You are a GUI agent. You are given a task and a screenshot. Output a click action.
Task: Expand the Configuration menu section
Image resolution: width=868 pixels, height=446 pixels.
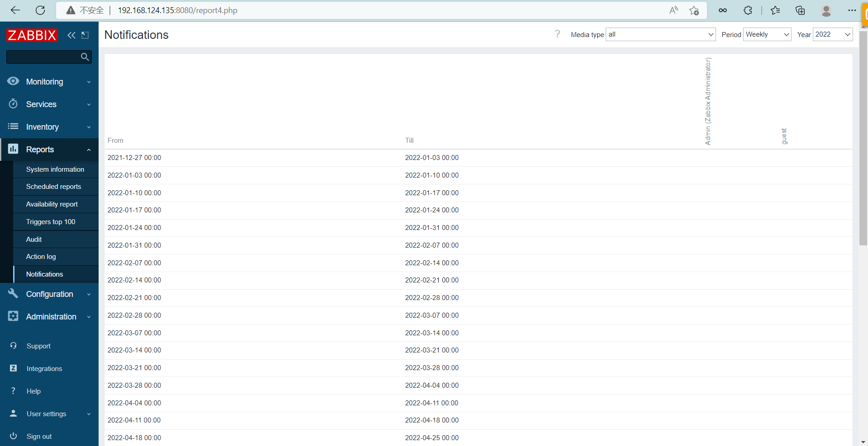49,294
